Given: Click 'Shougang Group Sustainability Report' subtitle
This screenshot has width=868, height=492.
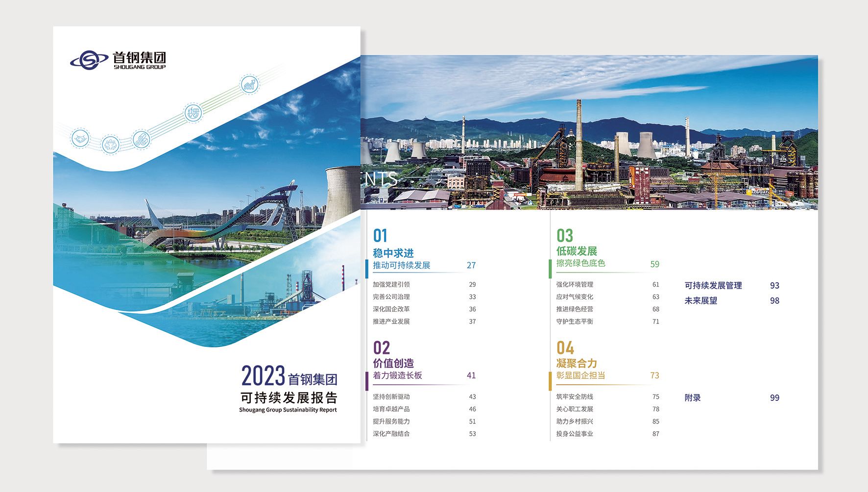Looking at the screenshot, I should point(288,410).
